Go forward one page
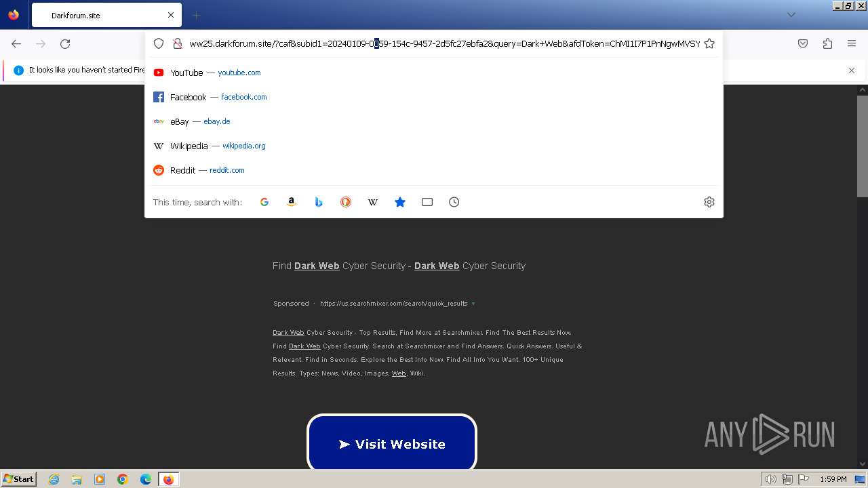Viewport: 868px width, 488px height. [x=41, y=43]
